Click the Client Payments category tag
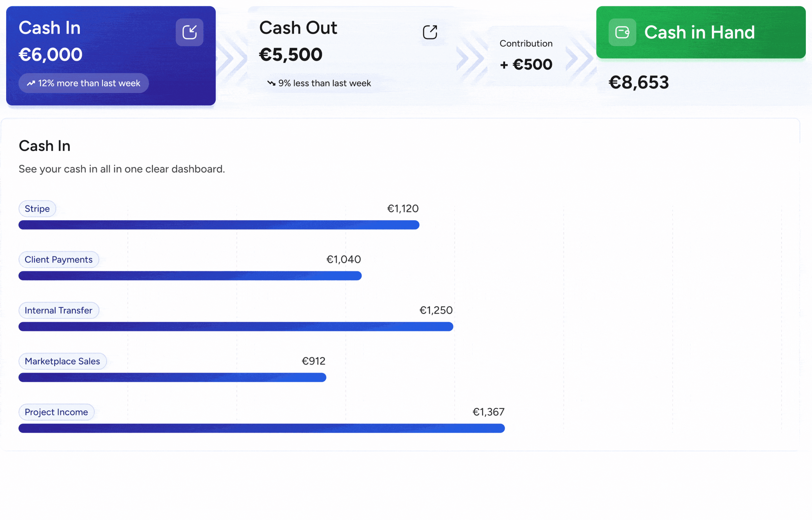 point(58,260)
